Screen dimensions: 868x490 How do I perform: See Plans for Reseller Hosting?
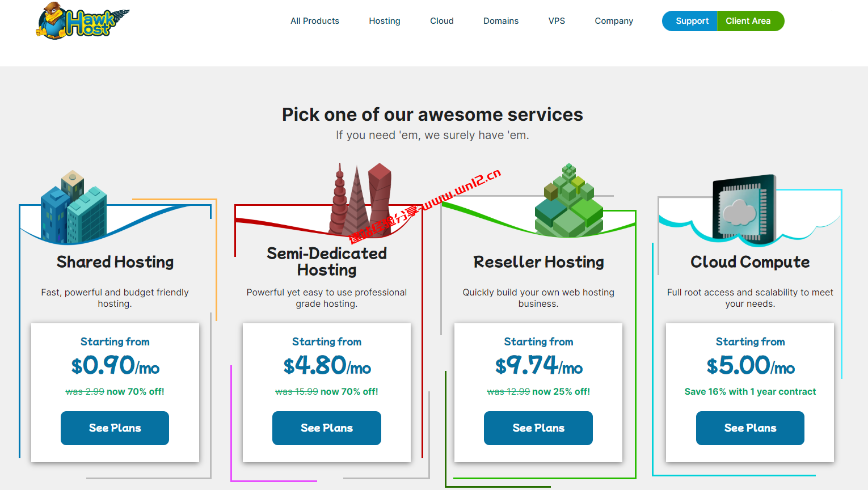[538, 428]
